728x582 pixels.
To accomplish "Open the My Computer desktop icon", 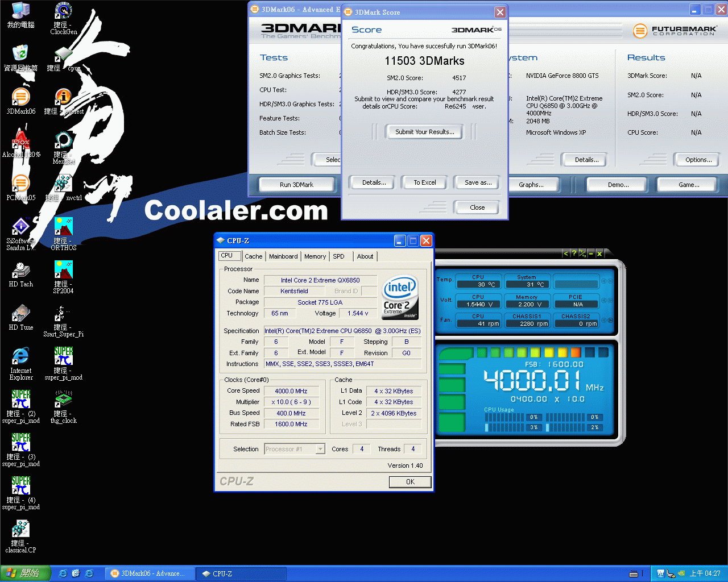I will click(20, 15).
